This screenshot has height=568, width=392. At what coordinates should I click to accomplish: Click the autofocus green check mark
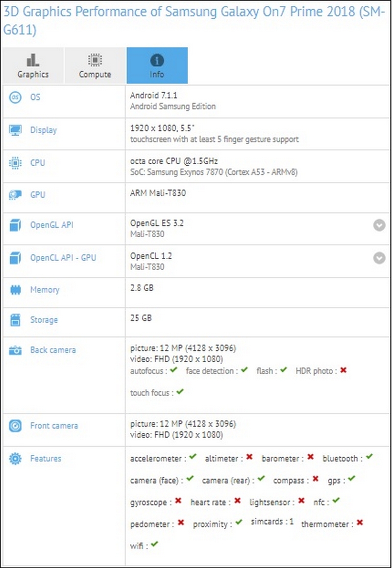173,370
